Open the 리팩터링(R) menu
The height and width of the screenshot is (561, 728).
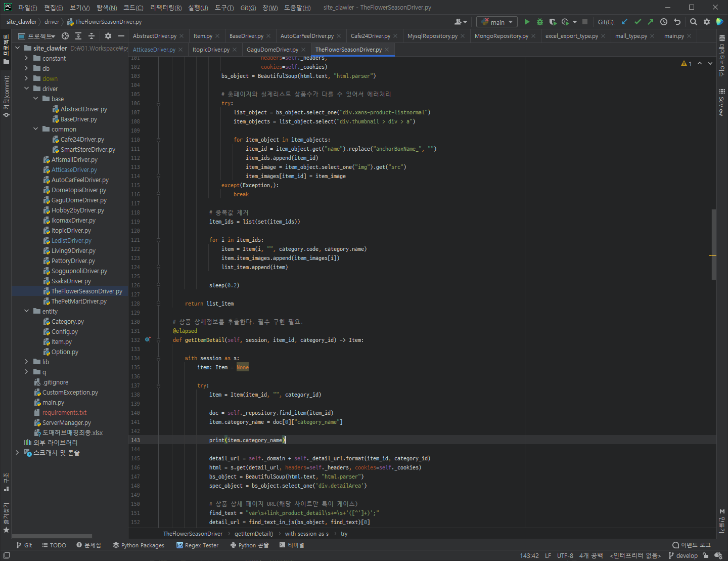pyautogui.click(x=165, y=8)
